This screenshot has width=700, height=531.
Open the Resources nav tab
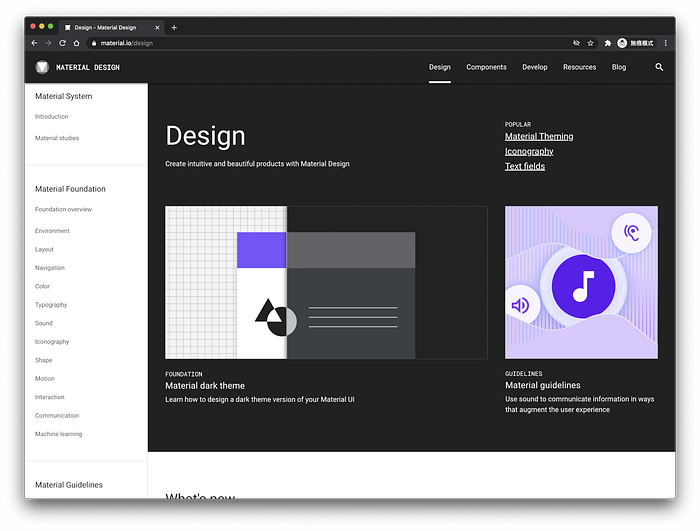[579, 67]
